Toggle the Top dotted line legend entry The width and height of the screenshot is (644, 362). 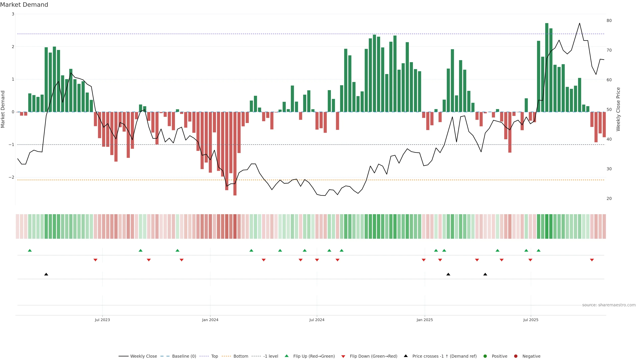214,356
